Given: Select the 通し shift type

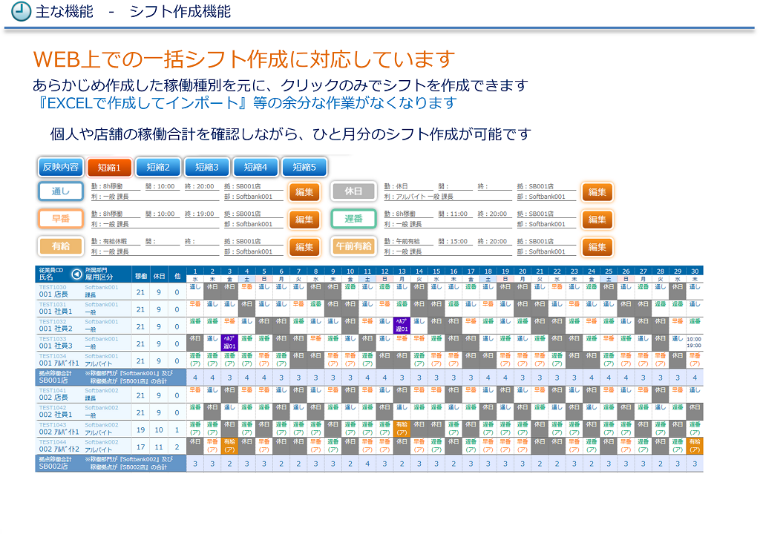Looking at the screenshot, I should (60, 191).
